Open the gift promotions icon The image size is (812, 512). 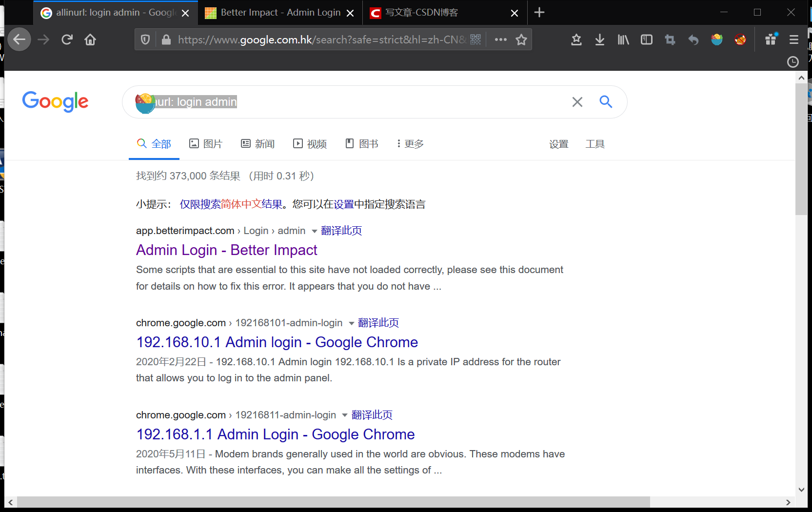click(771, 39)
